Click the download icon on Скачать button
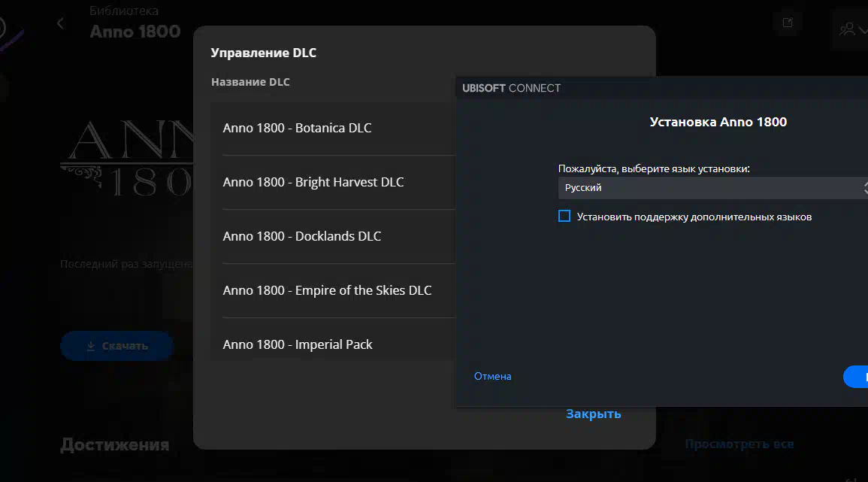 point(91,346)
